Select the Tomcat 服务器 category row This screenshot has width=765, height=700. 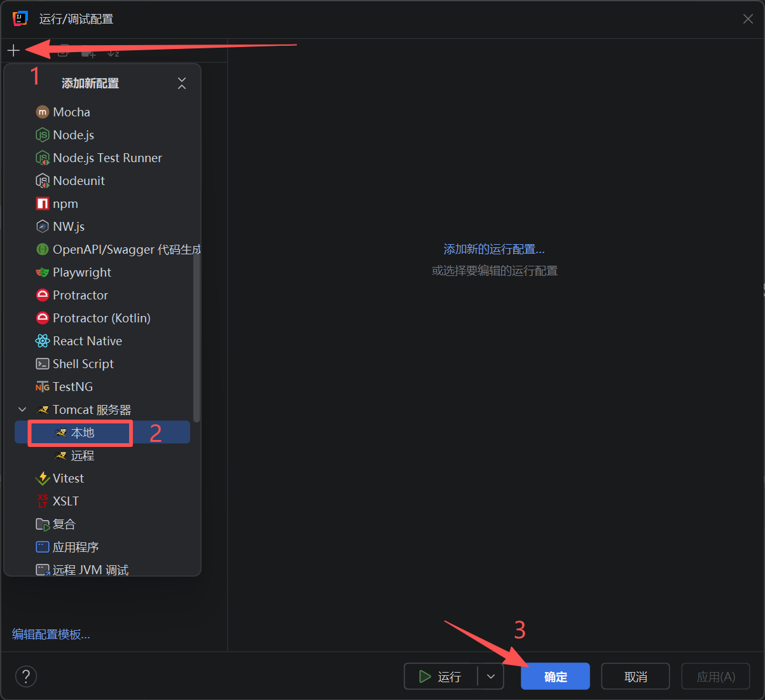(102, 409)
